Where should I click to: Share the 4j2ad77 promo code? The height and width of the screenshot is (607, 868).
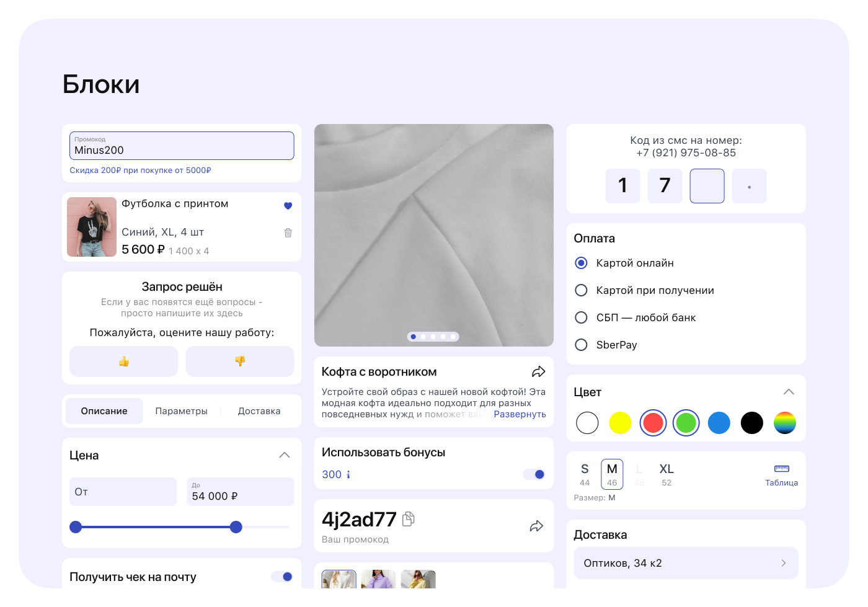pos(536,526)
